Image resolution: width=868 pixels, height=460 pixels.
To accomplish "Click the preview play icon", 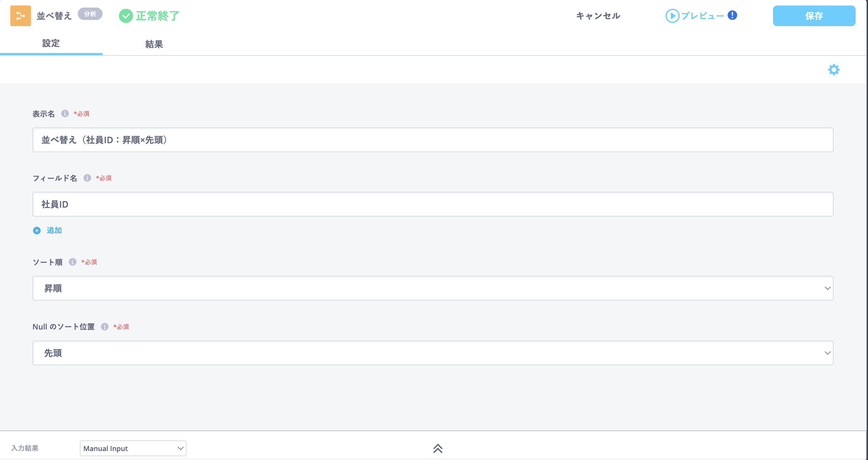I will click(672, 16).
